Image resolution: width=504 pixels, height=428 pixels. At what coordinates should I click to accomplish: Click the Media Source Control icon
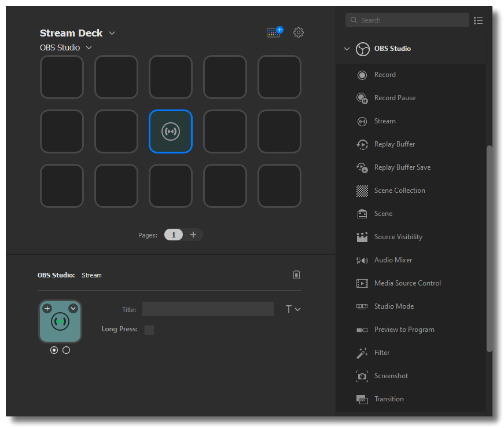[362, 284]
